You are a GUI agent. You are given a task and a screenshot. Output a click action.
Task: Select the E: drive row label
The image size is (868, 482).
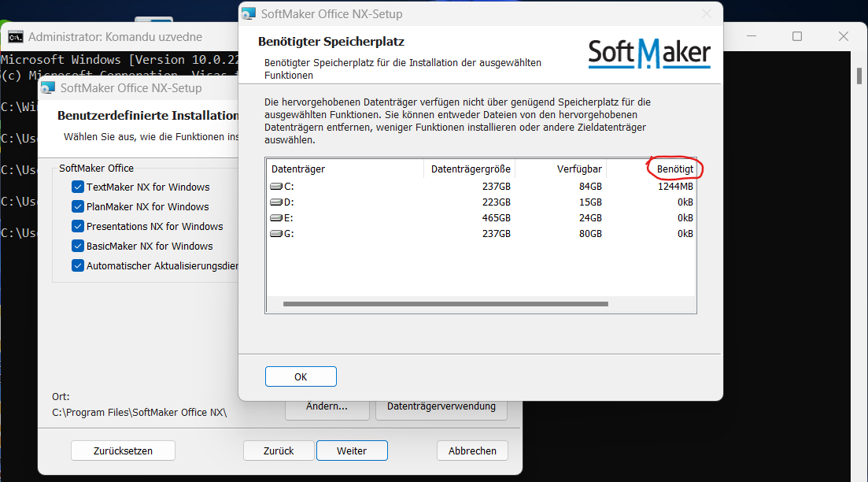[289, 217]
